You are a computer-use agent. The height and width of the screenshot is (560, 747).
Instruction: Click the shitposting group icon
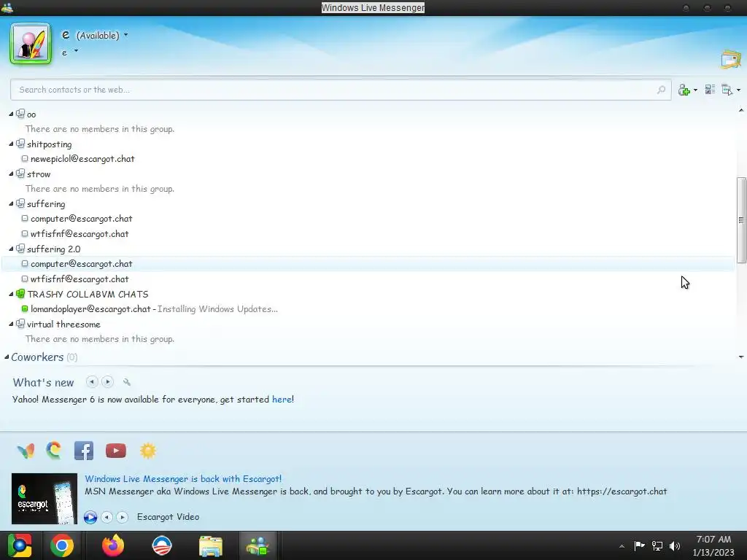coord(20,144)
